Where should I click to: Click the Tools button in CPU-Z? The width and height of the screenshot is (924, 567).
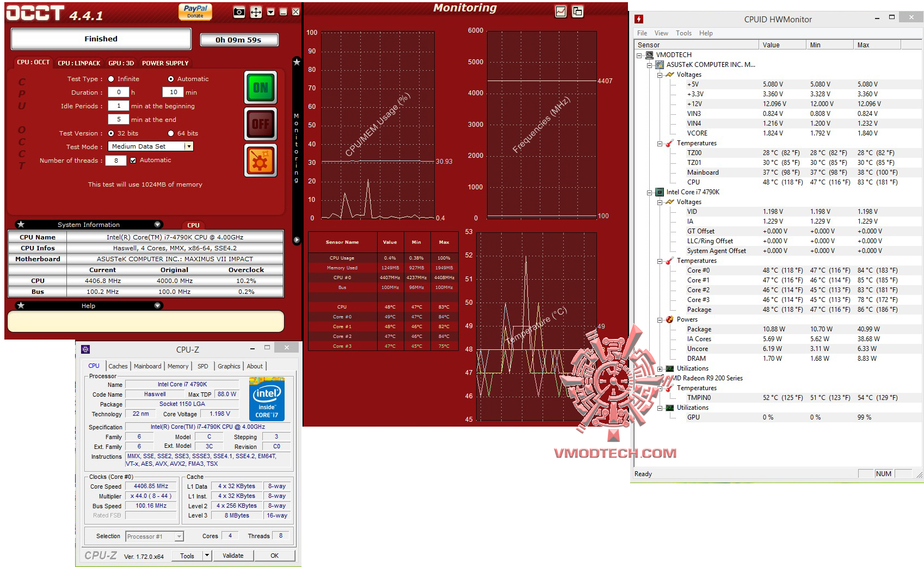coord(187,556)
